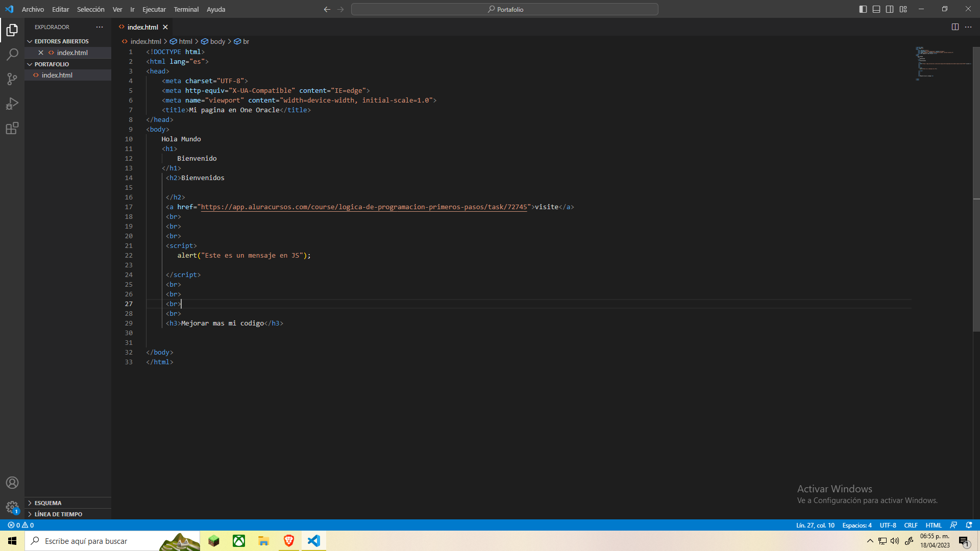Image resolution: width=980 pixels, height=551 pixels.
Task: Collapse PORTAFOLIO folder section
Action: pyautogui.click(x=68, y=64)
